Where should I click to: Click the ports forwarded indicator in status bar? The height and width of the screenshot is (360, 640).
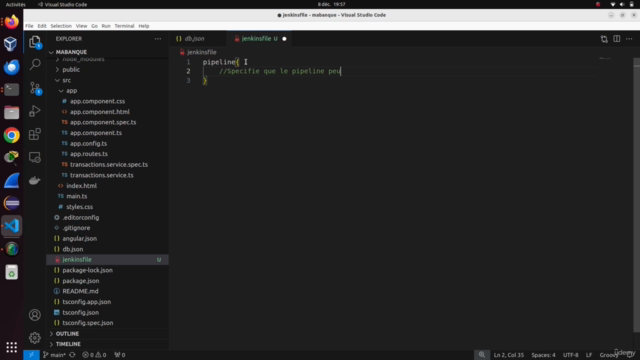pyautogui.click(x=120, y=355)
